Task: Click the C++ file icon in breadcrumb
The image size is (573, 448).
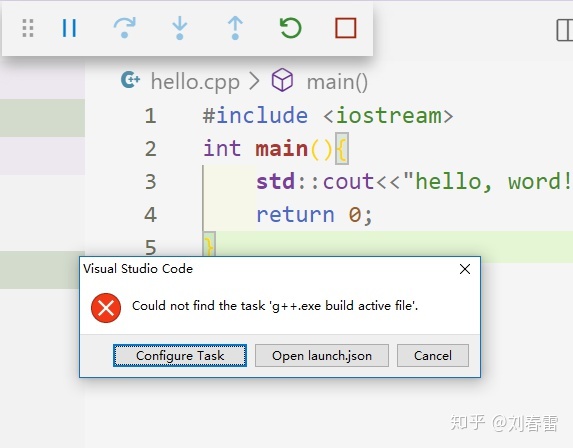Action: pyautogui.click(x=130, y=80)
